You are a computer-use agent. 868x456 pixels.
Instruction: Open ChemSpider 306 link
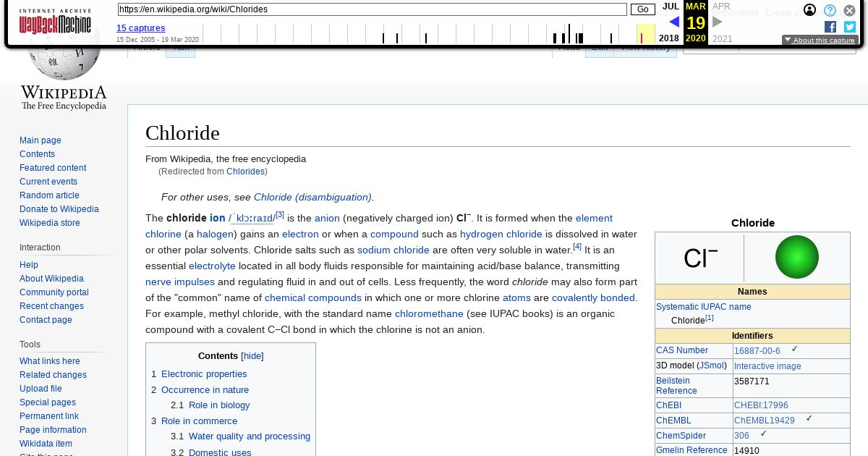741,436
